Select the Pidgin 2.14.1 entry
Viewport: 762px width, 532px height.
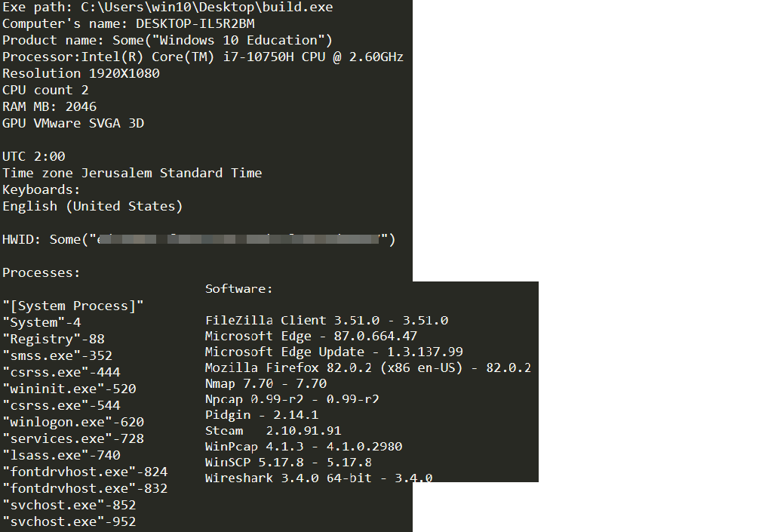click(x=262, y=415)
